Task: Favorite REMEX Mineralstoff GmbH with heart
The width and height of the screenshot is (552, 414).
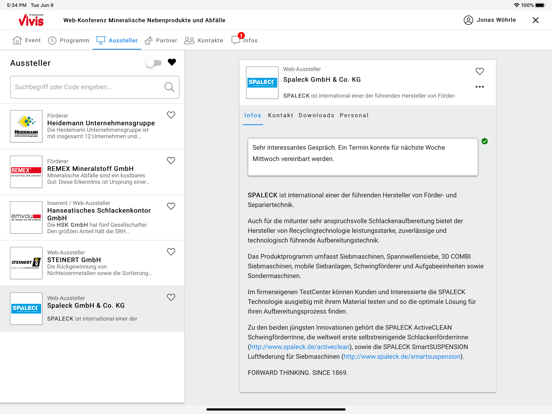Action: (171, 161)
